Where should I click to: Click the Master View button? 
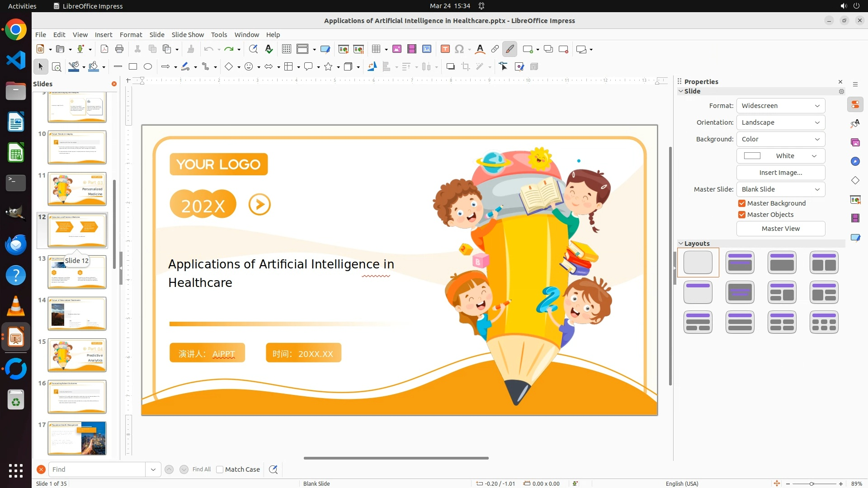[x=780, y=229]
